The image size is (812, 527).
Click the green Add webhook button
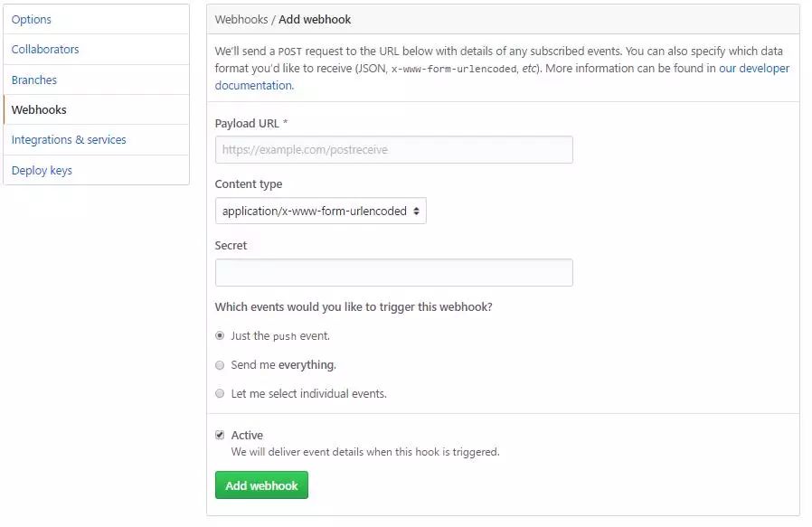pos(261,485)
